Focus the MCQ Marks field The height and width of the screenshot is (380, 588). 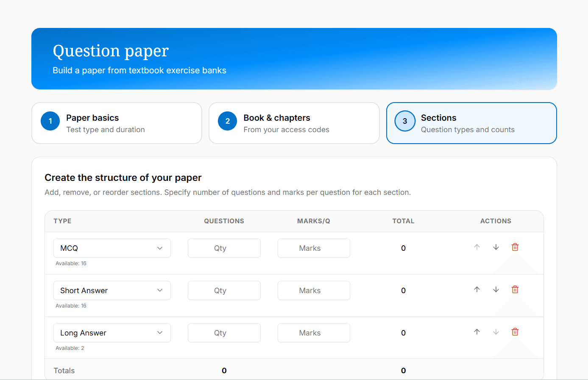tap(314, 248)
